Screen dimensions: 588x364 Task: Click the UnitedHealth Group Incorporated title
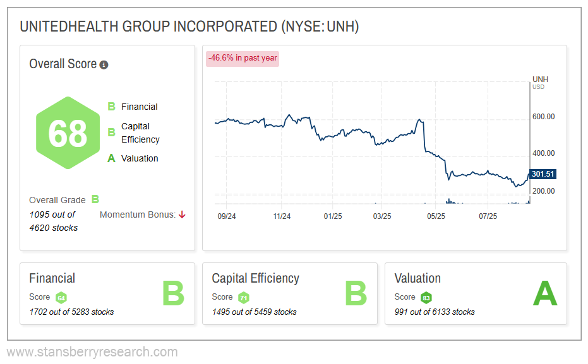pyautogui.click(x=189, y=26)
